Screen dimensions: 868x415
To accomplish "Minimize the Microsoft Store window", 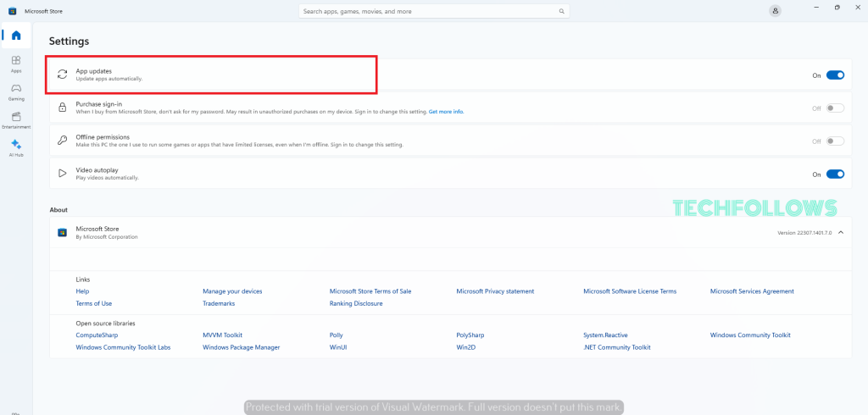I will 816,7.
